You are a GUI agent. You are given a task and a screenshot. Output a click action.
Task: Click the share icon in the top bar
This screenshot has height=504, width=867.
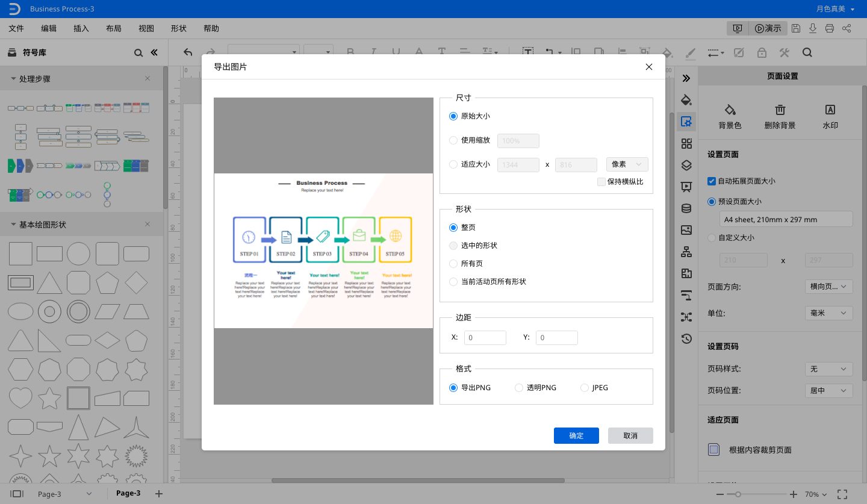[847, 28]
